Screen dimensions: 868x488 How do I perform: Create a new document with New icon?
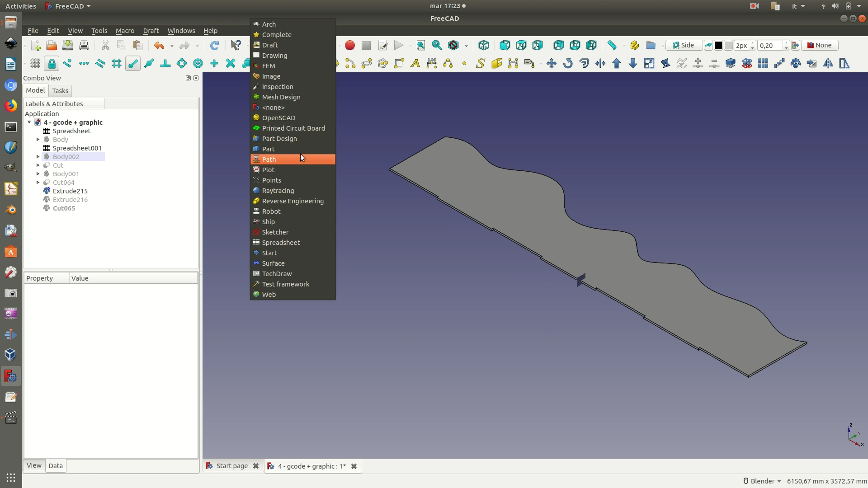pos(35,45)
